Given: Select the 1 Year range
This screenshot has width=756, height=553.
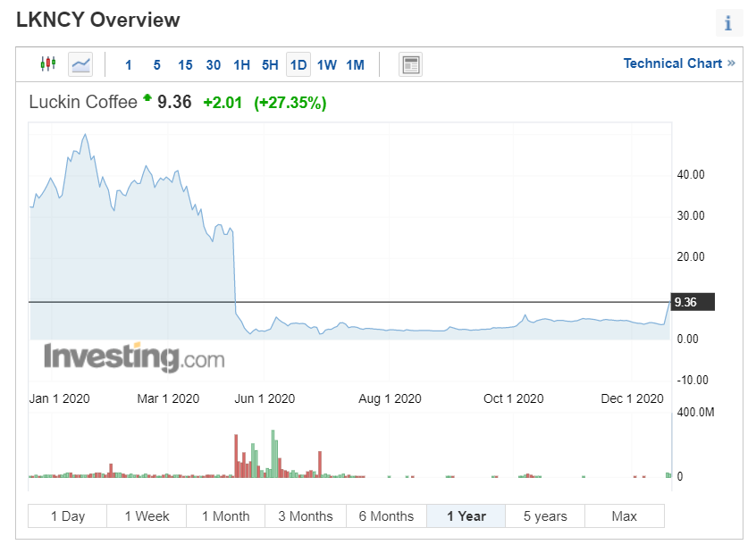Looking at the screenshot, I should [466, 515].
